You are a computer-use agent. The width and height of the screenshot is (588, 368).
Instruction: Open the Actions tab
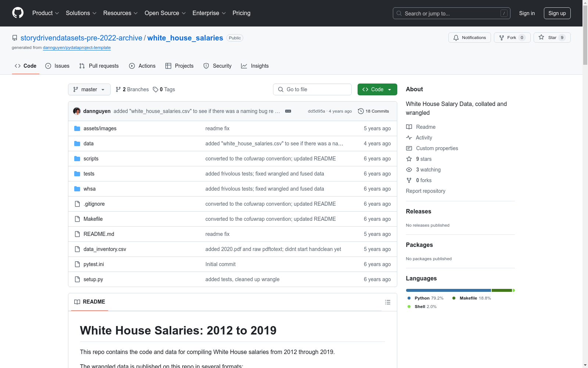click(142, 66)
